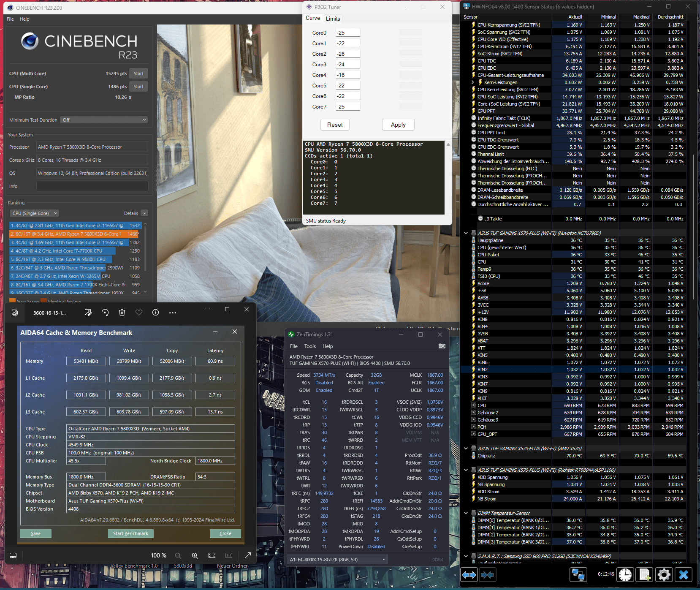The width and height of the screenshot is (700, 590).
Task: Select ranking entry 8C/16T AMD Ryzen 7 5800X3D
Action: tap(74, 234)
